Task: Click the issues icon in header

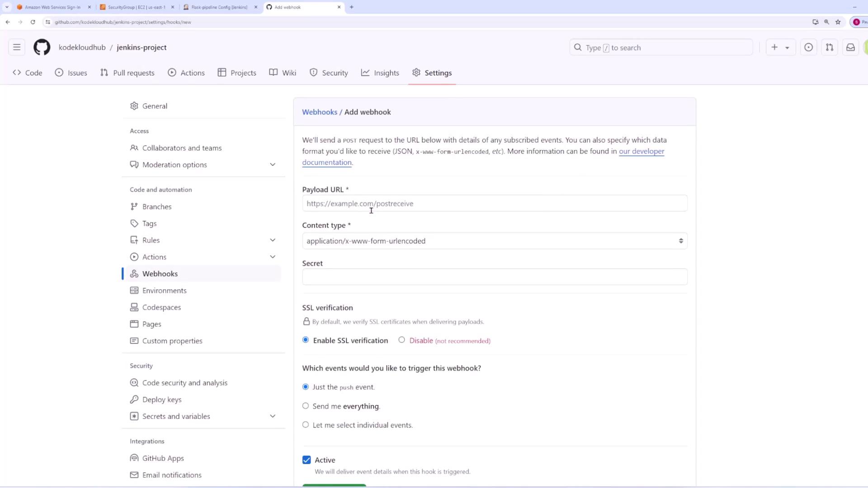Action: (808, 47)
